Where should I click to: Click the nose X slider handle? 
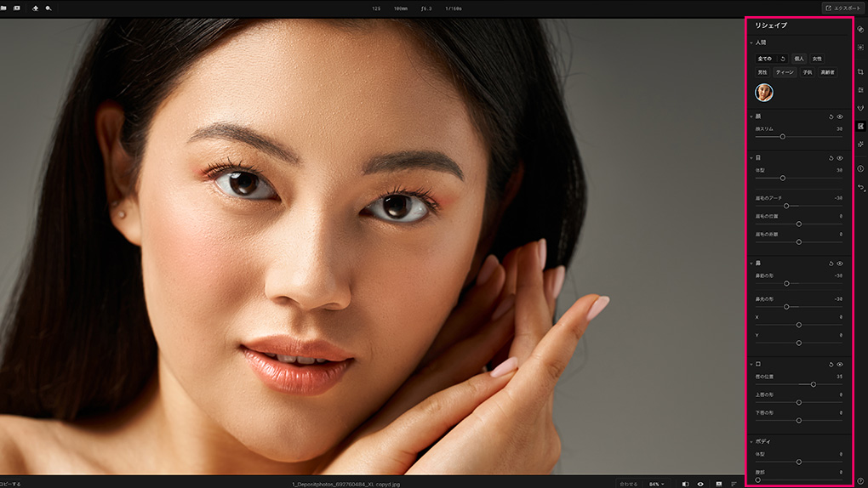(799, 326)
